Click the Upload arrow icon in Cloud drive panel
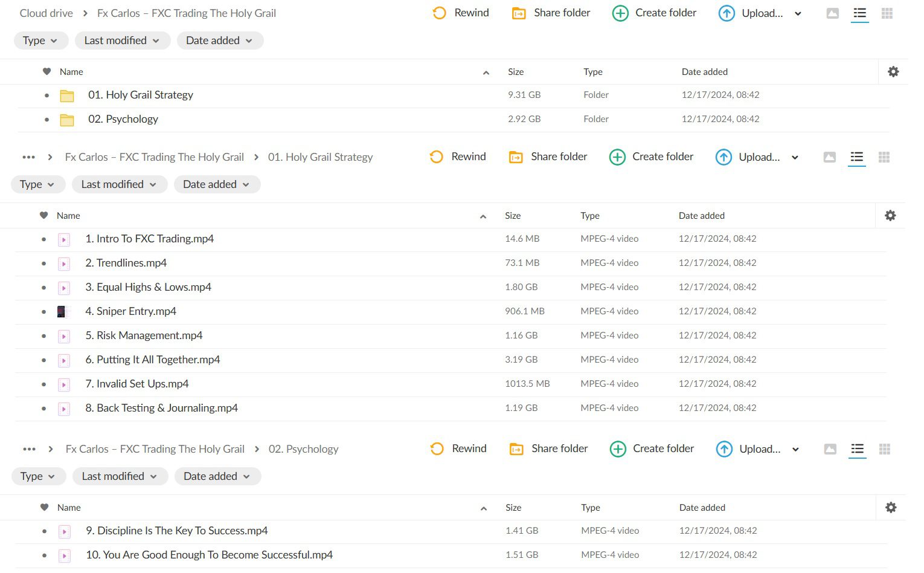This screenshot has width=924, height=573. tap(727, 13)
